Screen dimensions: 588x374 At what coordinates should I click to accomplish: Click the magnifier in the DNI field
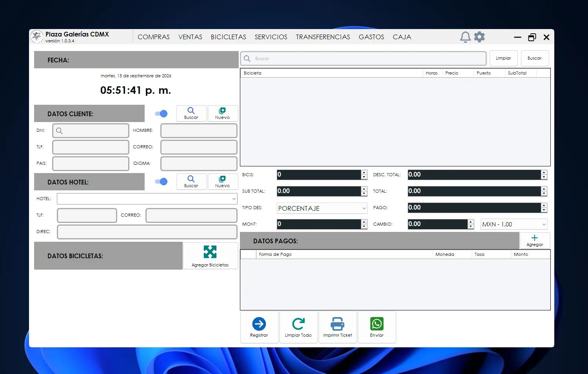(x=59, y=131)
